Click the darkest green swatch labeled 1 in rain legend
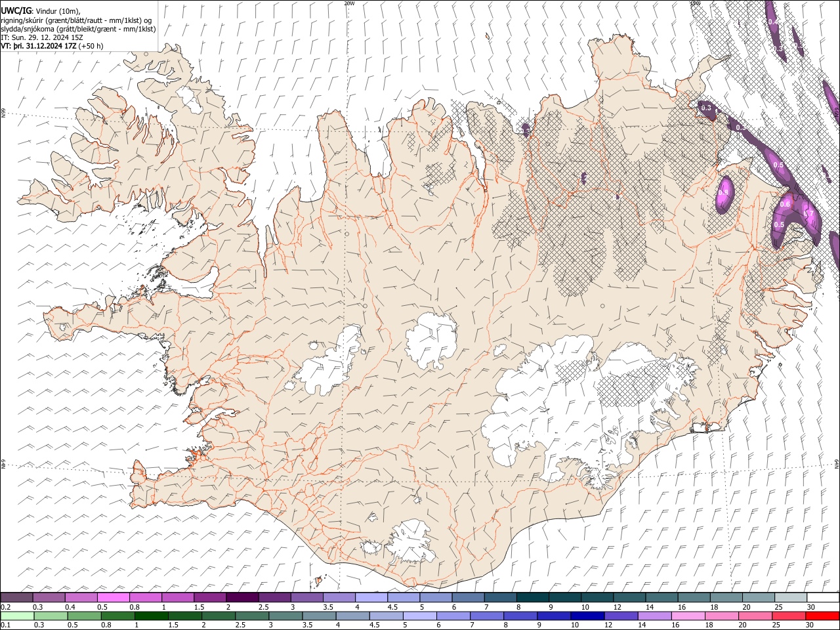840x630 pixels. pyautogui.click(x=151, y=616)
